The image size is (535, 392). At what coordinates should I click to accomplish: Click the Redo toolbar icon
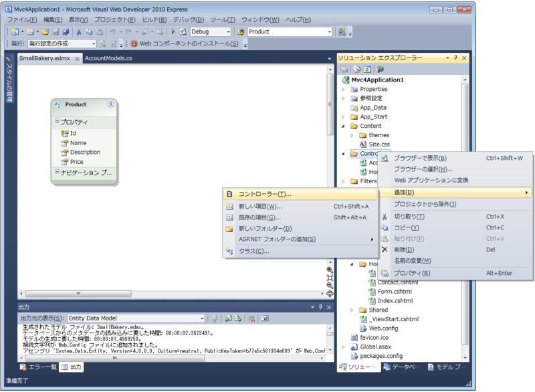pos(128,31)
